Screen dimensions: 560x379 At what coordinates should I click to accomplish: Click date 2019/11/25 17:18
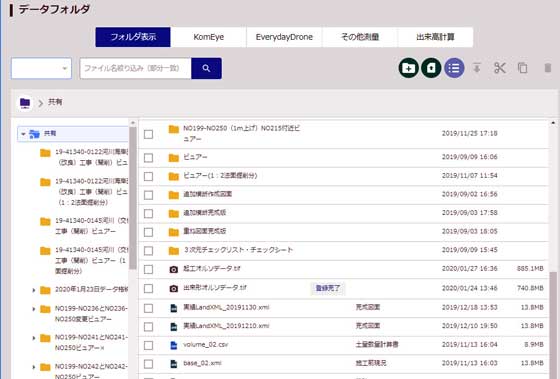[469, 134]
